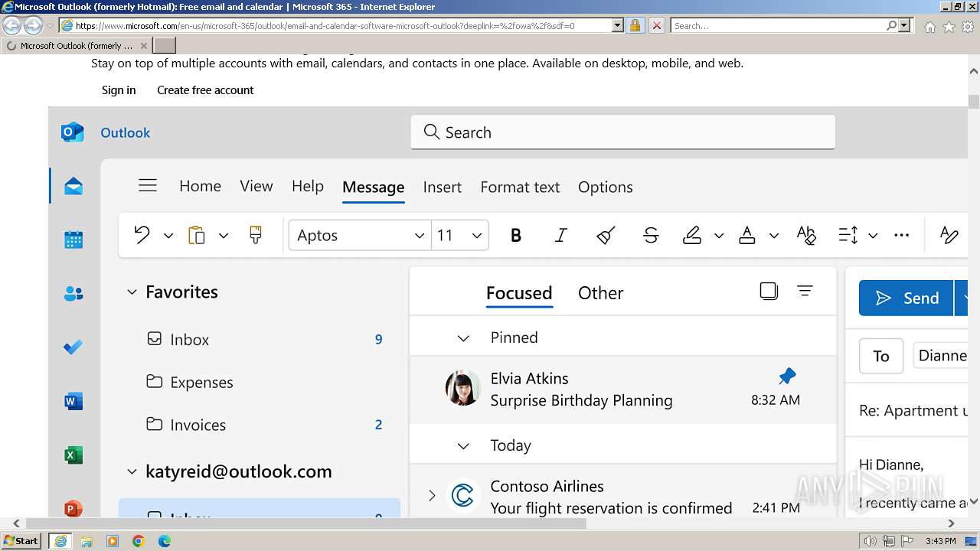Click the taskbar volume speaker icon
Screen dimensions: 980x551
(869, 541)
